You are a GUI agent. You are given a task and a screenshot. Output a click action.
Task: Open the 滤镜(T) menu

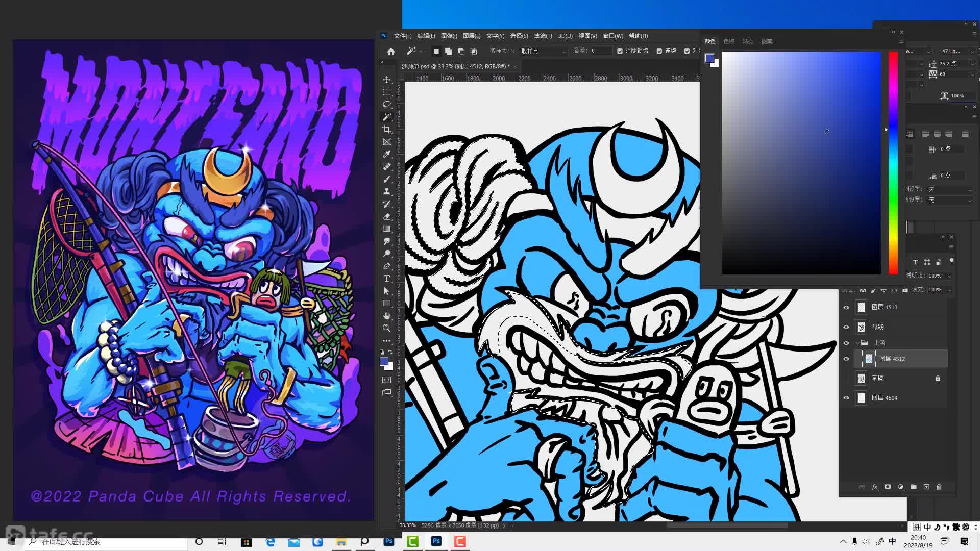(x=543, y=36)
